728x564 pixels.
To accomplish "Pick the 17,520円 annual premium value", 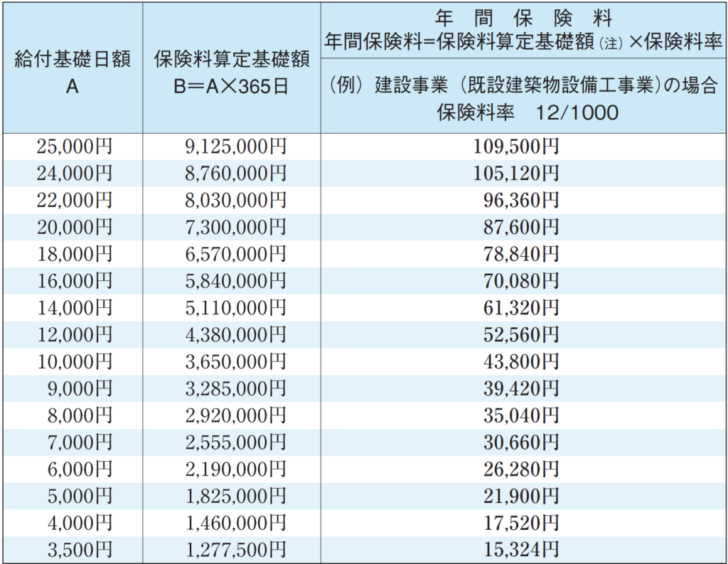I will coord(521,524).
